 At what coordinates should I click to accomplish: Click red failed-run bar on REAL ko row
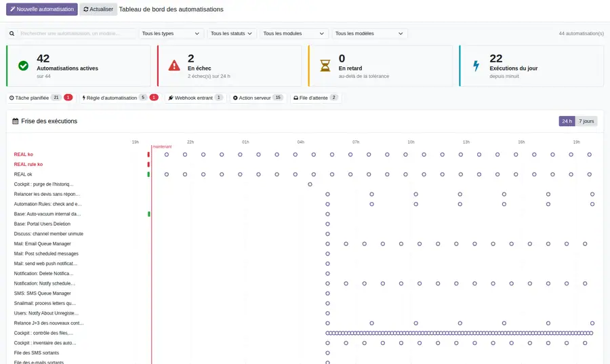click(x=148, y=155)
